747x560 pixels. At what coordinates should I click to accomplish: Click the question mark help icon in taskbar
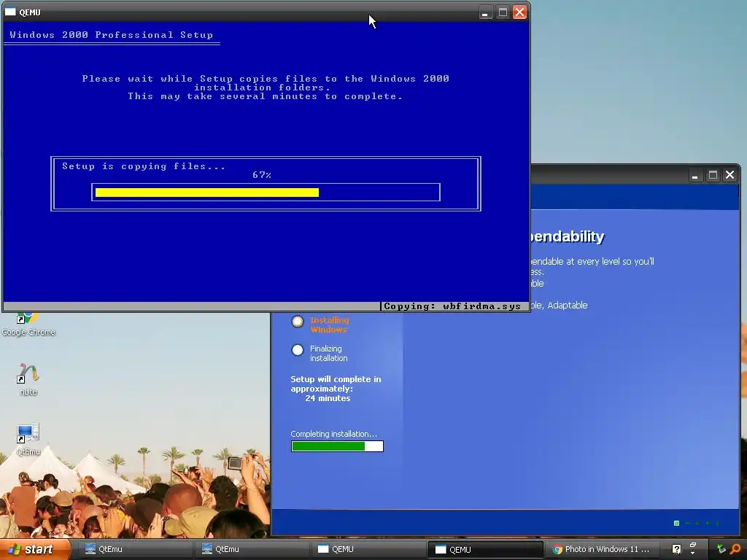(x=676, y=549)
